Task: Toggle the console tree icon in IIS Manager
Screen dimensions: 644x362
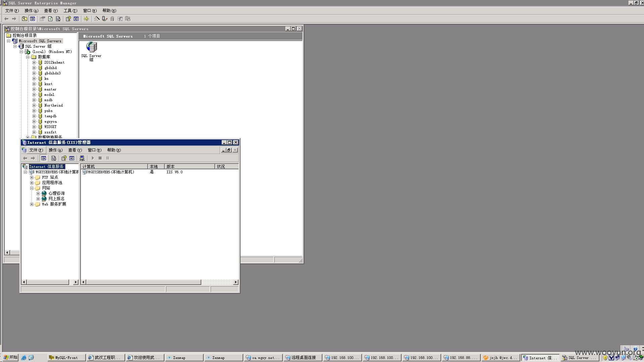Action: click(x=44, y=158)
